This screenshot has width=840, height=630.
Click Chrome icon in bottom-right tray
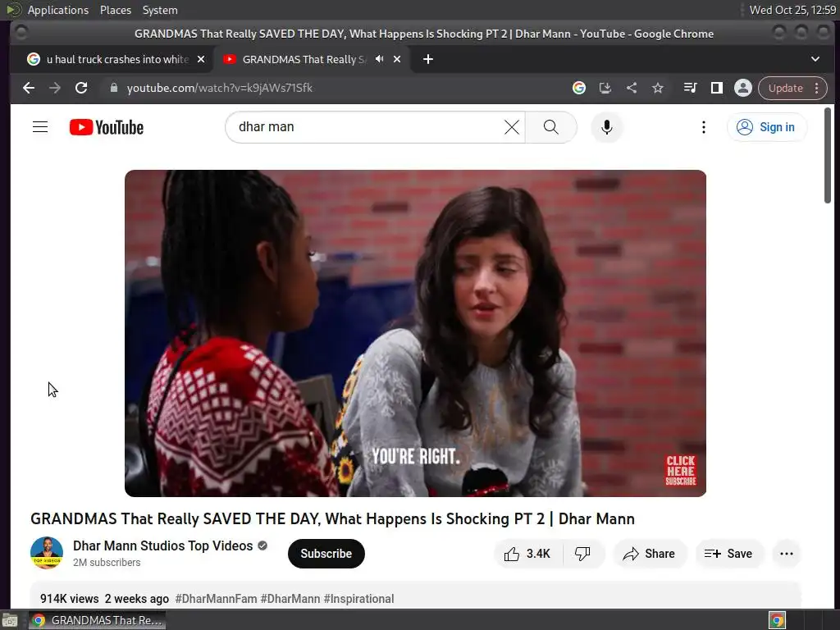click(777, 620)
